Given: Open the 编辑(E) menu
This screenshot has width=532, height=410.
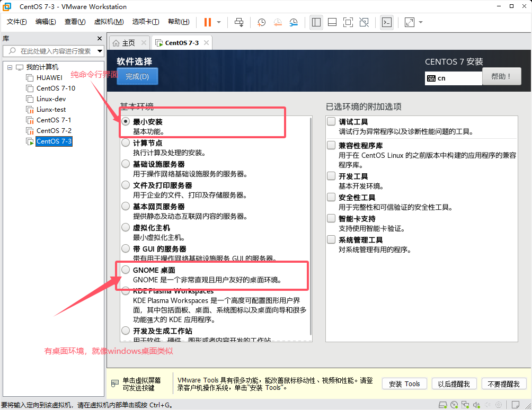Looking at the screenshot, I should [x=46, y=22].
